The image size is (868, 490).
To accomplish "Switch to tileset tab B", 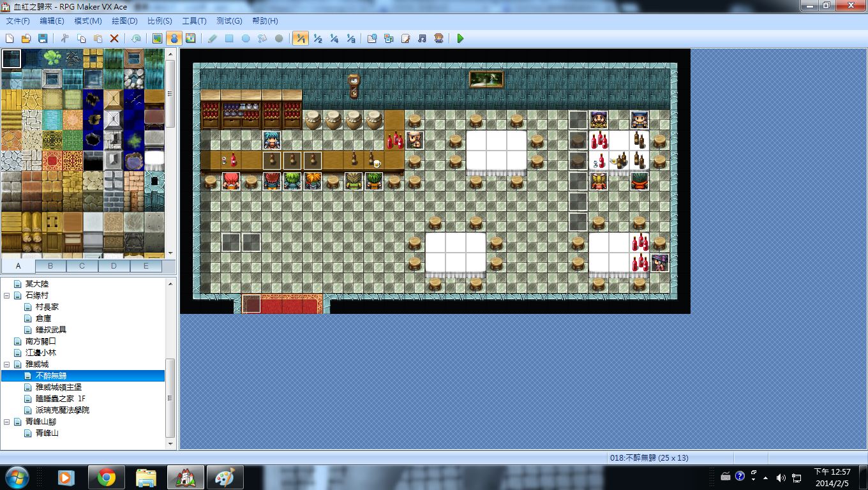I will point(50,266).
